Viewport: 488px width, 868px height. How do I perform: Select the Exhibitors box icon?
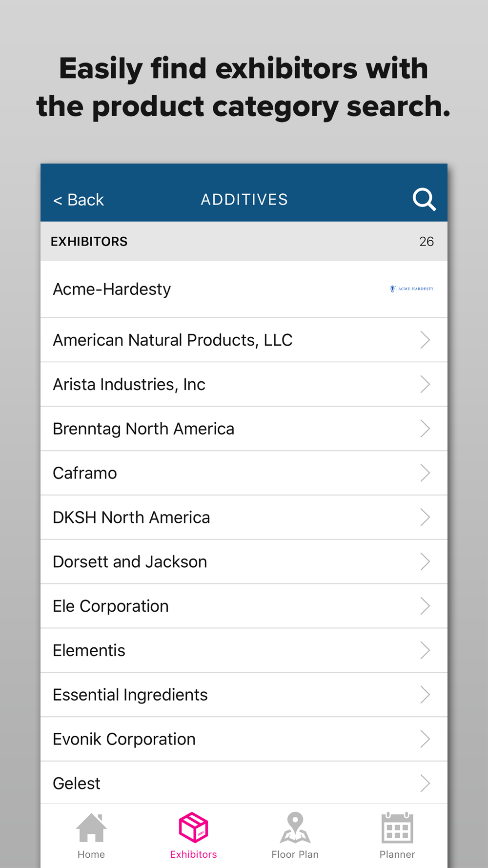194,827
